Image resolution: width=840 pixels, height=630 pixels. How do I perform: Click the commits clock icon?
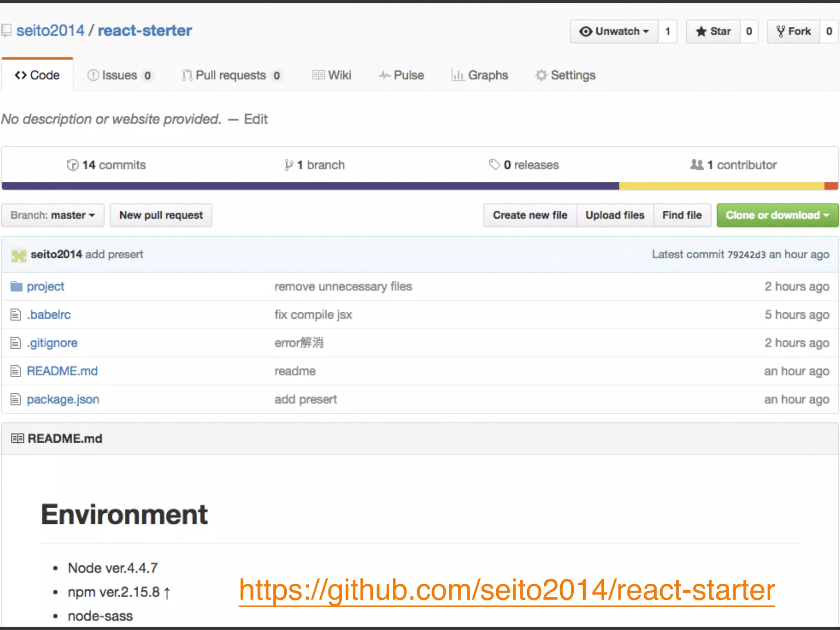click(73, 165)
